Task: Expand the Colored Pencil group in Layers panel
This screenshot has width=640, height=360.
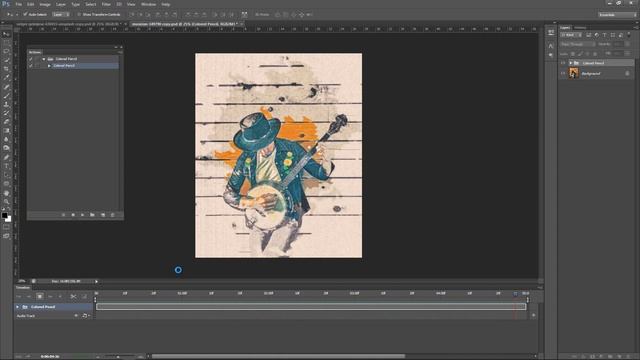Action: click(570, 63)
